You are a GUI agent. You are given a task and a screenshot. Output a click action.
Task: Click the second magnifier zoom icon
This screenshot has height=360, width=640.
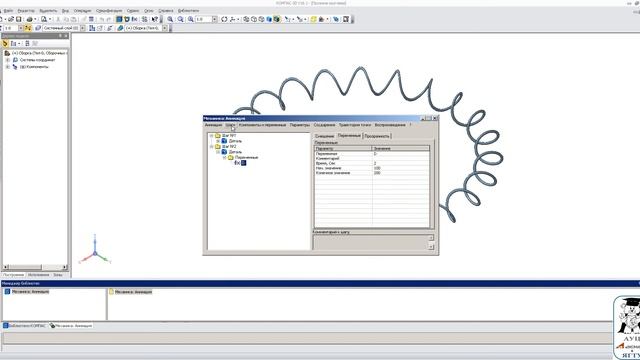[x=180, y=19]
